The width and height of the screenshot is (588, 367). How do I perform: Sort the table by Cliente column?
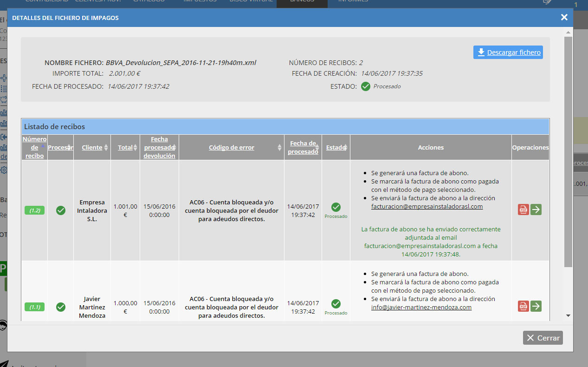click(x=92, y=147)
